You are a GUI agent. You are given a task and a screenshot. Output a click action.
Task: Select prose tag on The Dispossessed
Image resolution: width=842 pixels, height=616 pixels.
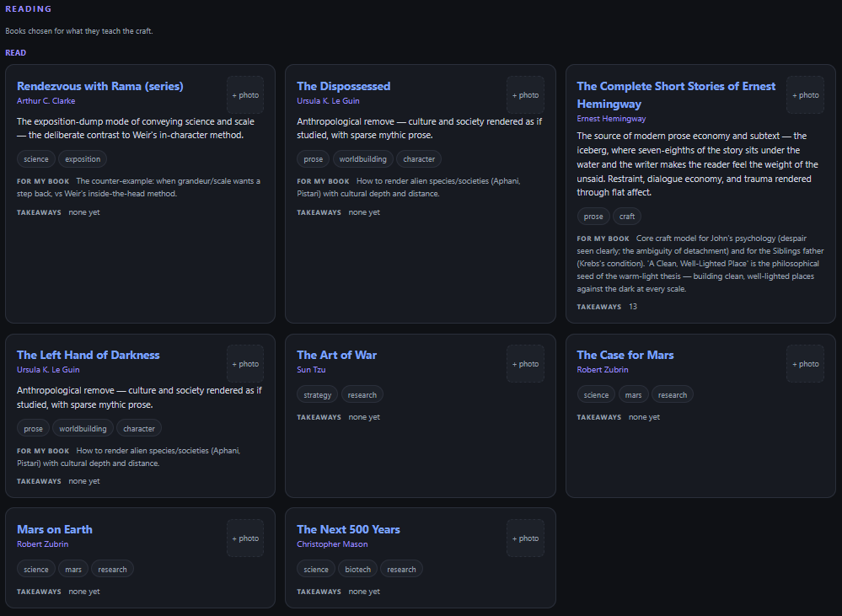(x=313, y=159)
